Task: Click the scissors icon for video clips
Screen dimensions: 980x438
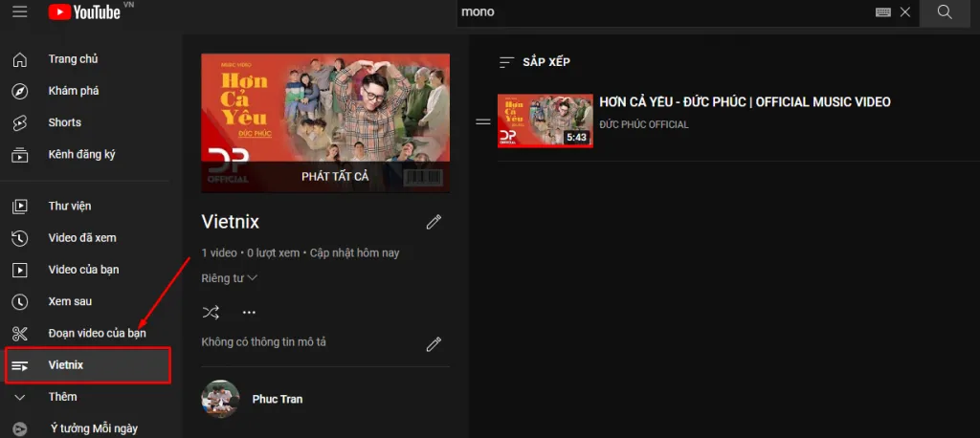Action: point(20,334)
